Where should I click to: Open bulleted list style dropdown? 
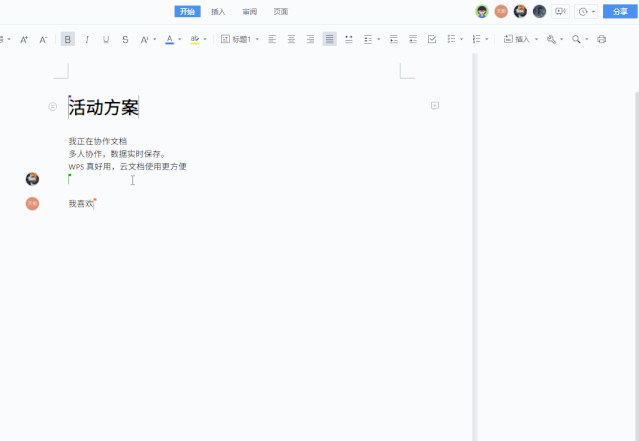[461, 40]
